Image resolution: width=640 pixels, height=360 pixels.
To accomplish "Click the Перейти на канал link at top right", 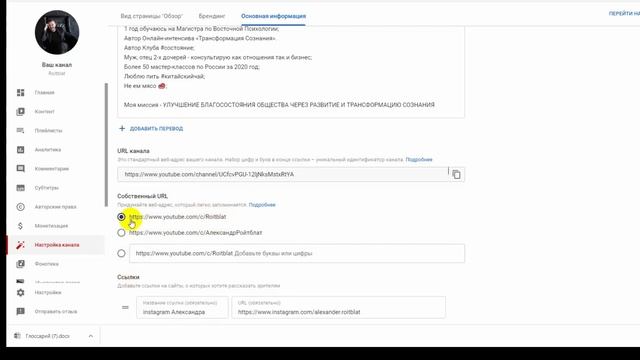I will point(624,13).
